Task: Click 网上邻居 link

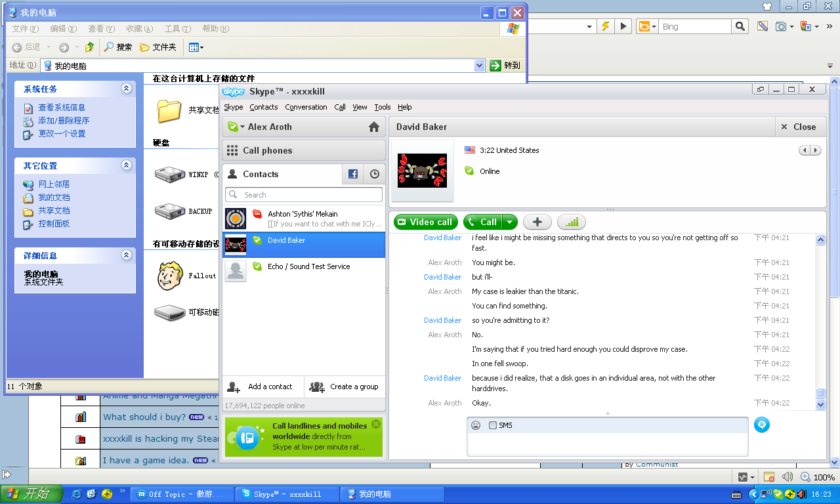Action: pos(54,184)
